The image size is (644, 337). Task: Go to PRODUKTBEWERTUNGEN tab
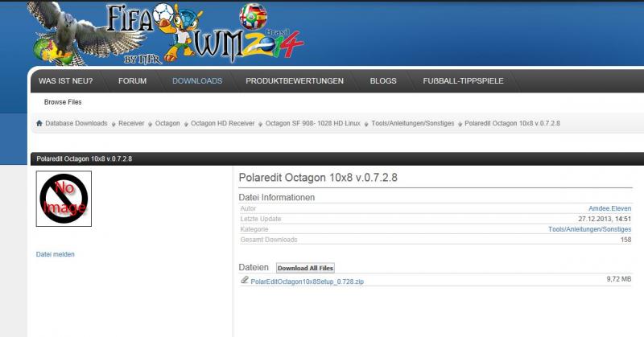point(295,81)
